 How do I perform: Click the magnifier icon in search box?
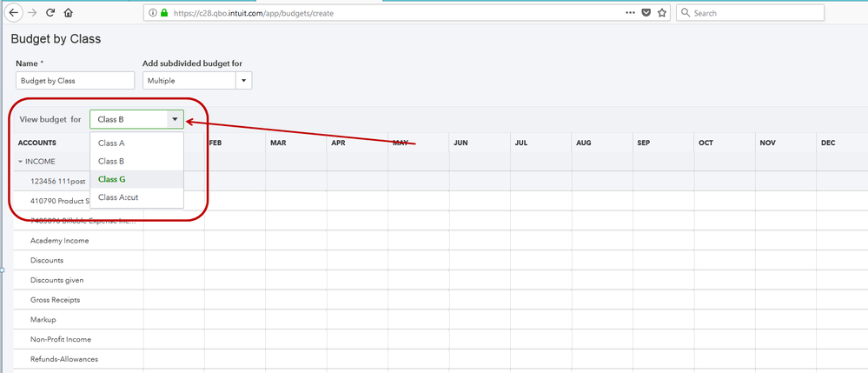(x=686, y=13)
